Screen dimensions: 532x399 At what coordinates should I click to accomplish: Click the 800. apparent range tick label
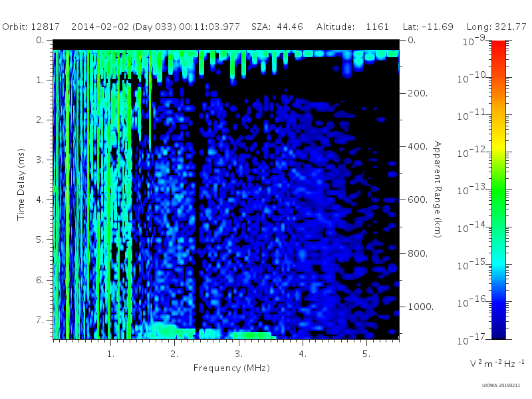pyautogui.click(x=418, y=253)
